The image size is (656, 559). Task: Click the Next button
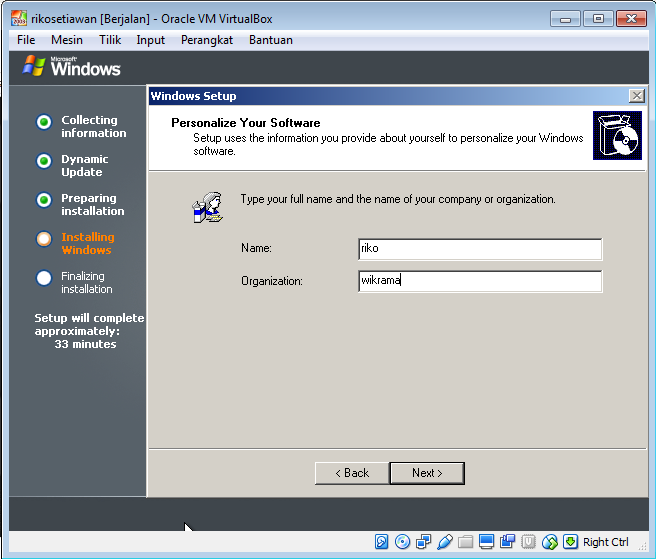[427, 473]
